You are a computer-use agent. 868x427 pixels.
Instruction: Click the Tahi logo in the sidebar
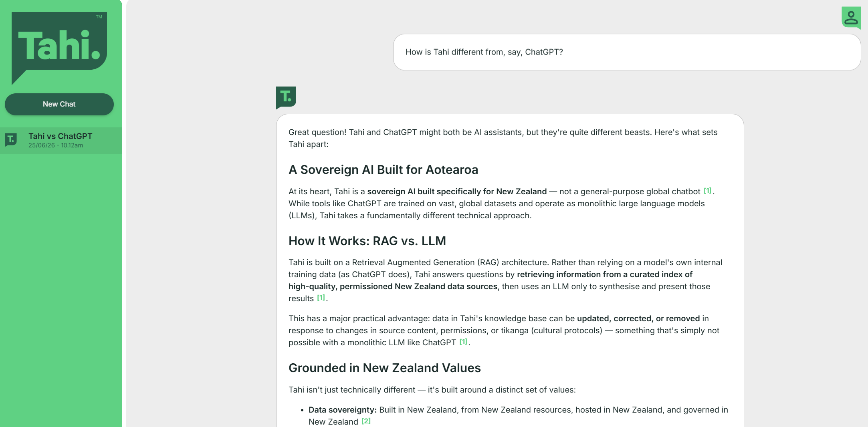(x=59, y=48)
